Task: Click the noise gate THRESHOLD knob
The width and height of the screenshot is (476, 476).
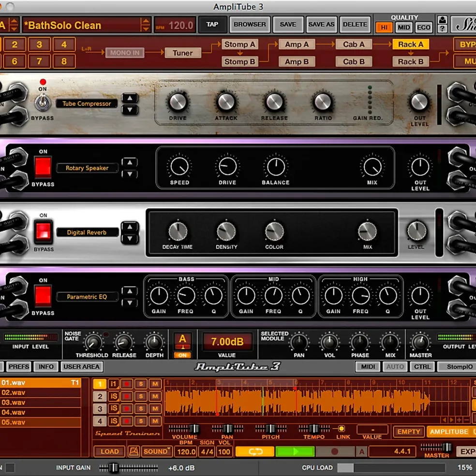Action: 93,343
